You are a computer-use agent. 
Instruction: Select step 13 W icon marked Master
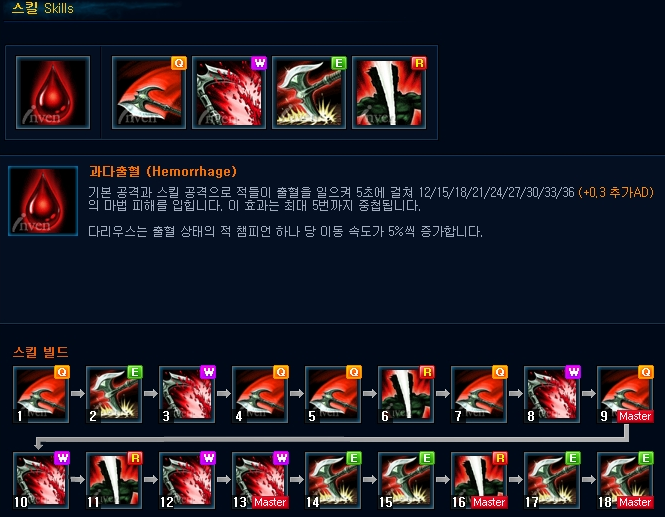(260, 480)
